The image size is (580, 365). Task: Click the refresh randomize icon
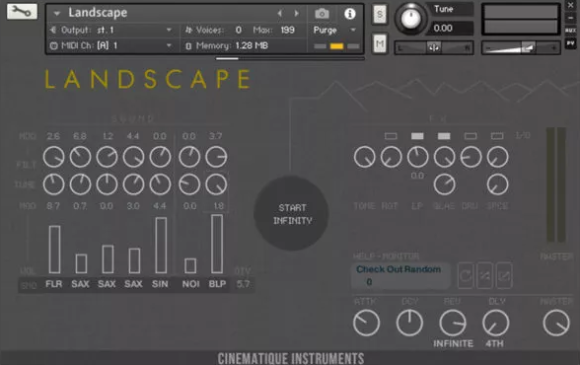(x=466, y=276)
